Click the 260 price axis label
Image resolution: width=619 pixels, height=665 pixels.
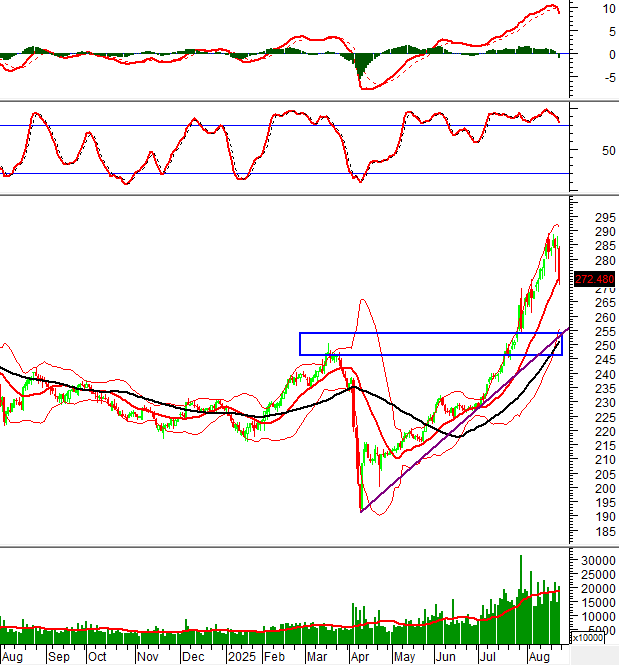[605, 317]
